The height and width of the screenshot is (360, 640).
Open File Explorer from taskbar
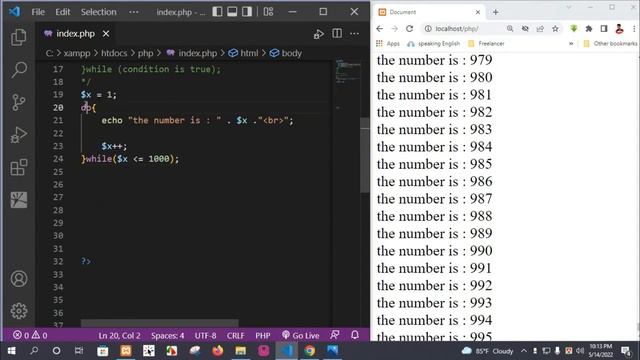pyautogui.click(x=240, y=351)
